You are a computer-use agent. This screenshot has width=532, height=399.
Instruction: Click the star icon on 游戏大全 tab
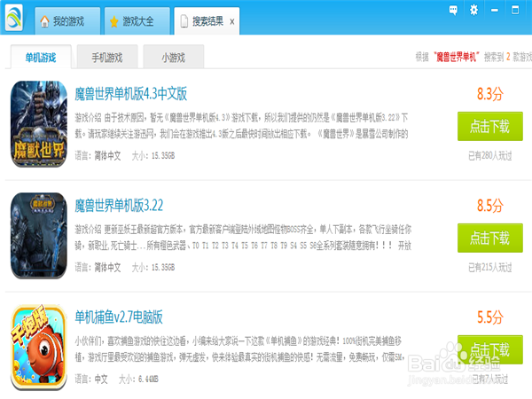click(x=114, y=21)
